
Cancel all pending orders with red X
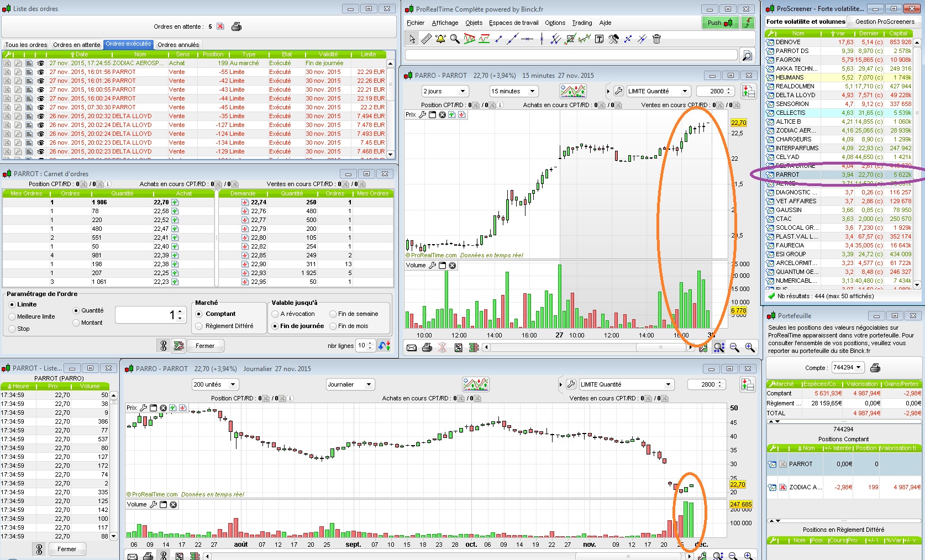pos(220,27)
